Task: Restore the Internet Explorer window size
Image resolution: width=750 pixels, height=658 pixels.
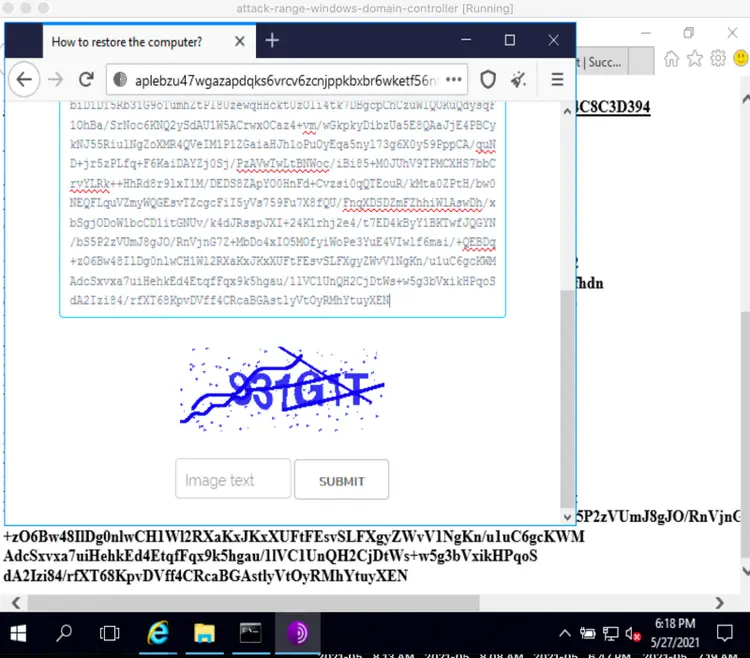Action: click(x=688, y=33)
